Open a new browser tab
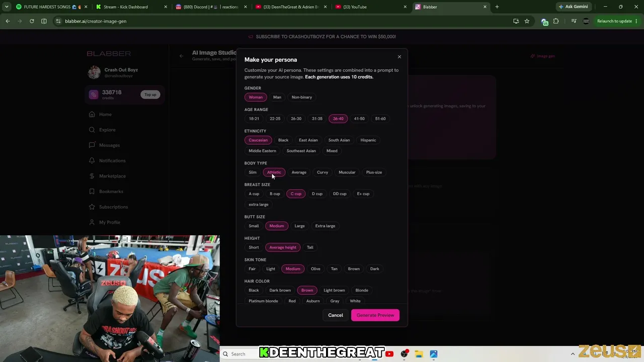The height and width of the screenshot is (362, 644). (497, 7)
